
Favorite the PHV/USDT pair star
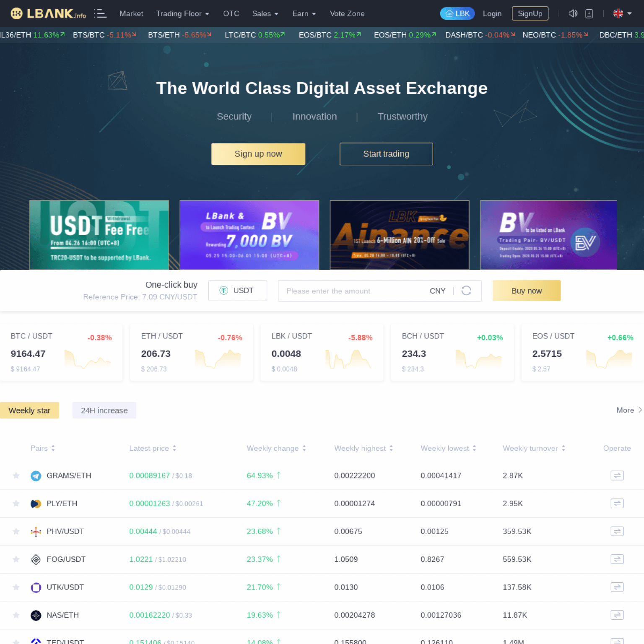16,531
